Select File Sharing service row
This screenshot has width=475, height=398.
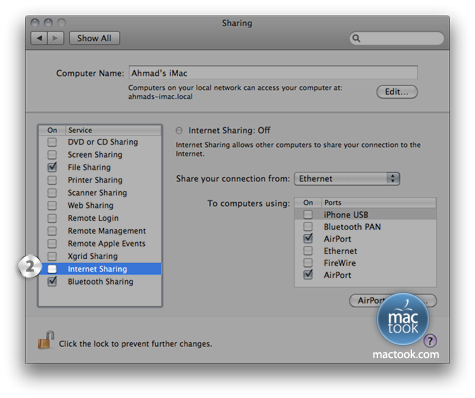tap(100, 167)
